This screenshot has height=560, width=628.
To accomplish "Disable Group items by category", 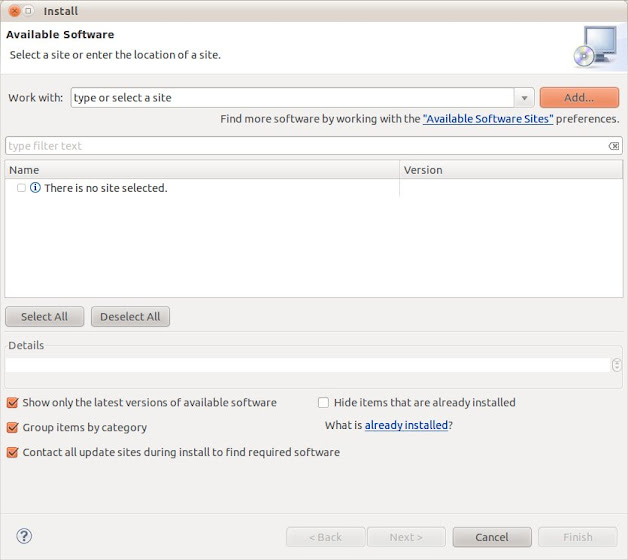I will point(12,427).
